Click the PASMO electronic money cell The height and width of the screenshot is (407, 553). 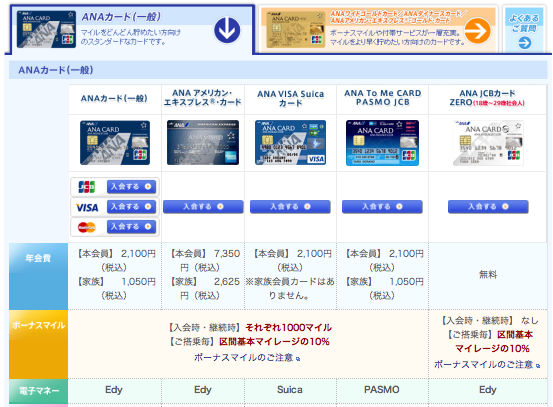(x=382, y=390)
